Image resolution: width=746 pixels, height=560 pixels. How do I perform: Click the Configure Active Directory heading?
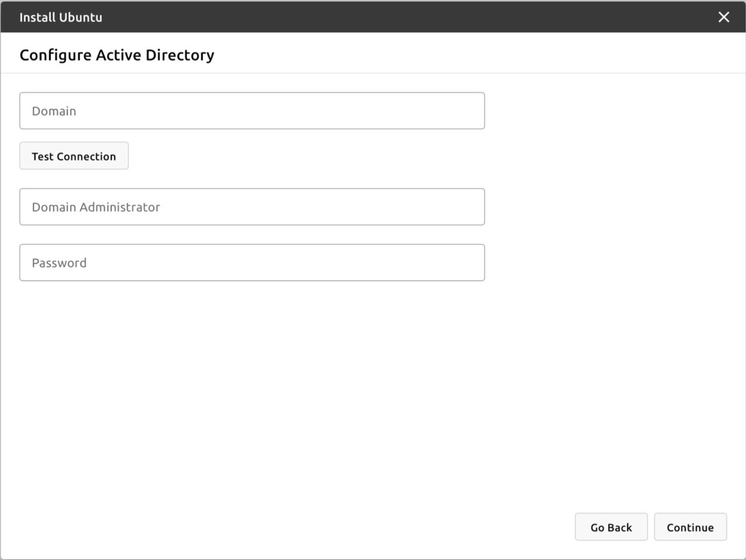(x=117, y=55)
